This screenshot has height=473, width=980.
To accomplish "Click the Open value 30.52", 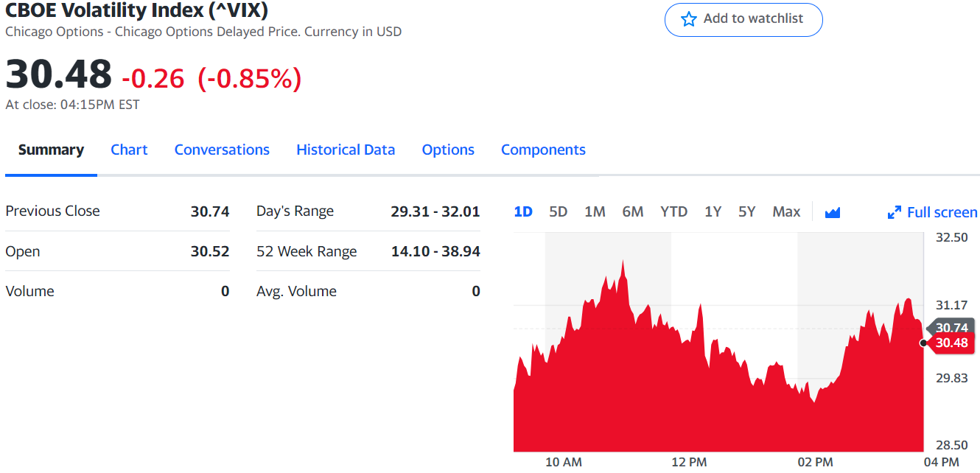I will tap(210, 251).
